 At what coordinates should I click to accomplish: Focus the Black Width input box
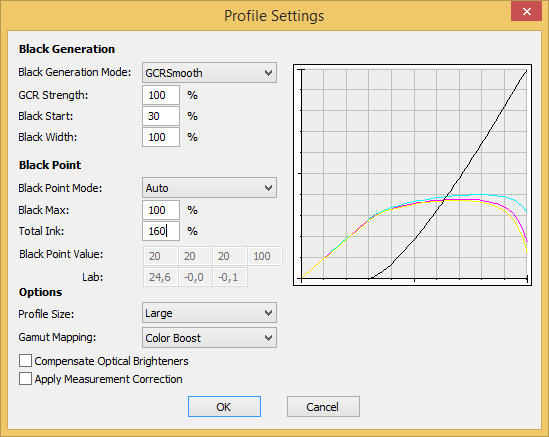(161, 137)
